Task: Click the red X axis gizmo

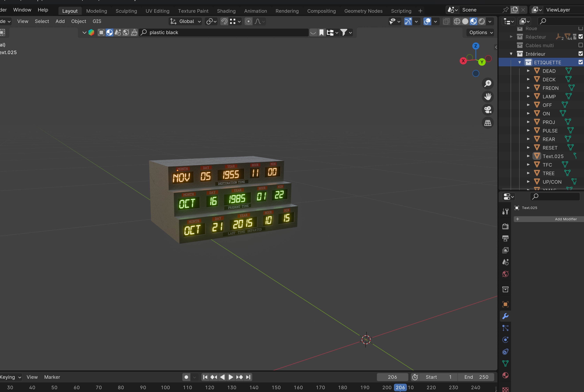Action: 463,61
